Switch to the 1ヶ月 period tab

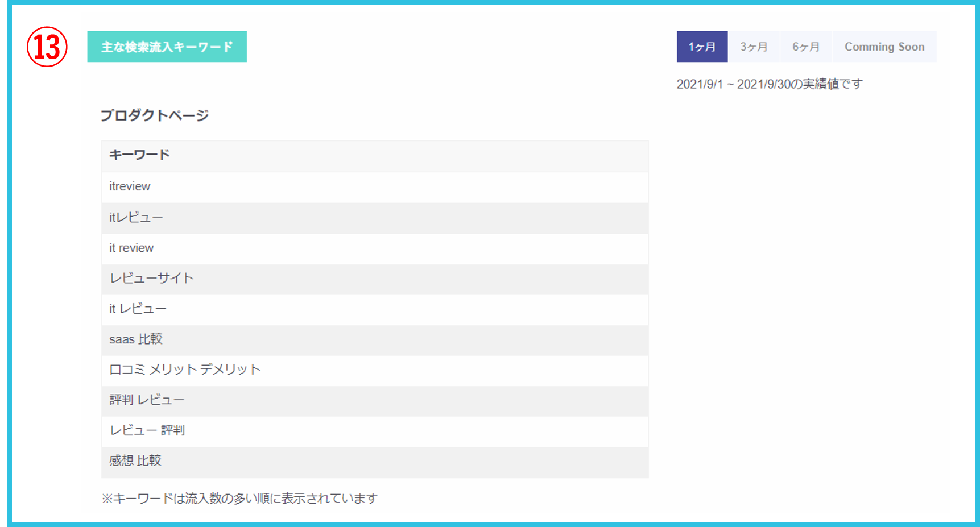tap(702, 47)
